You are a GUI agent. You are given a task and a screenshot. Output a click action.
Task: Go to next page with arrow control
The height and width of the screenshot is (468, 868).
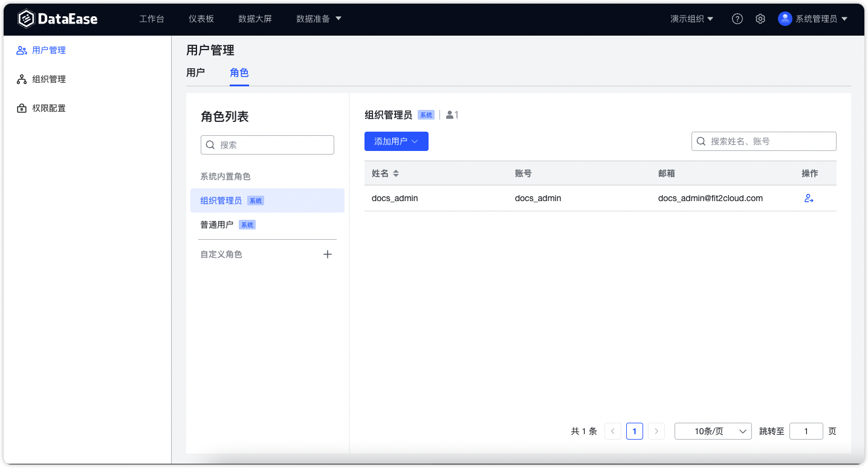click(x=656, y=431)
